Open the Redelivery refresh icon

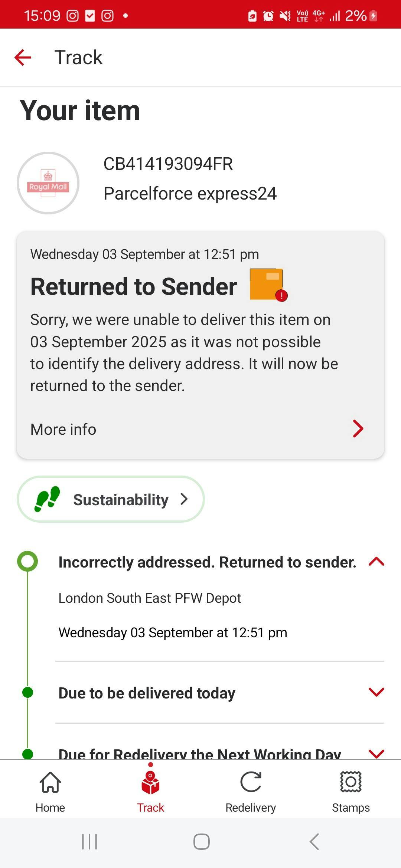[x=251, y=782]
